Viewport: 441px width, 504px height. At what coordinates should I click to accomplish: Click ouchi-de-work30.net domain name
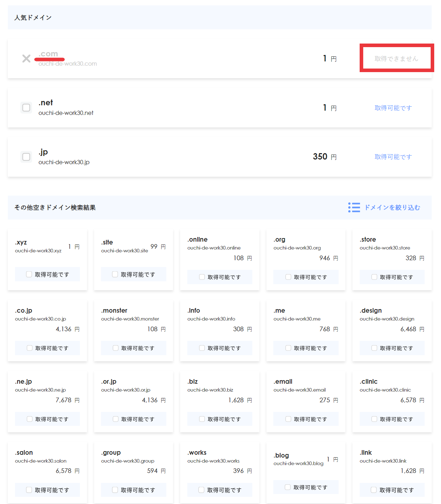[66, 113]
